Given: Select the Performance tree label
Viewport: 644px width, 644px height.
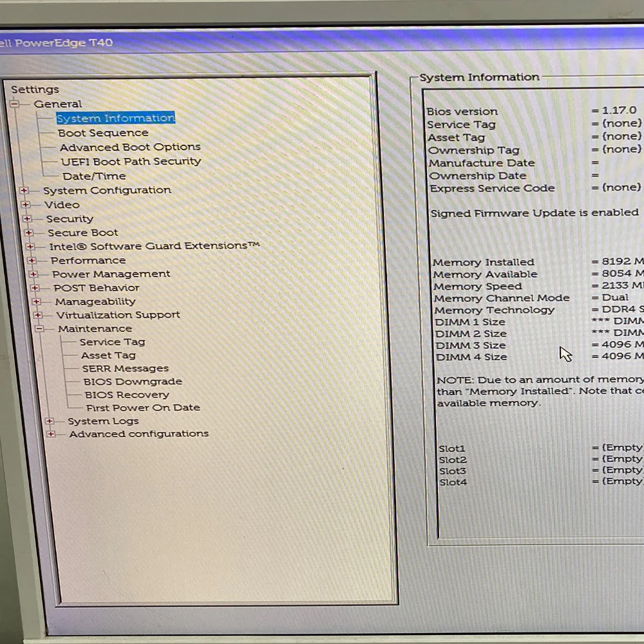Looking at the screenshot, I should 88,260.
